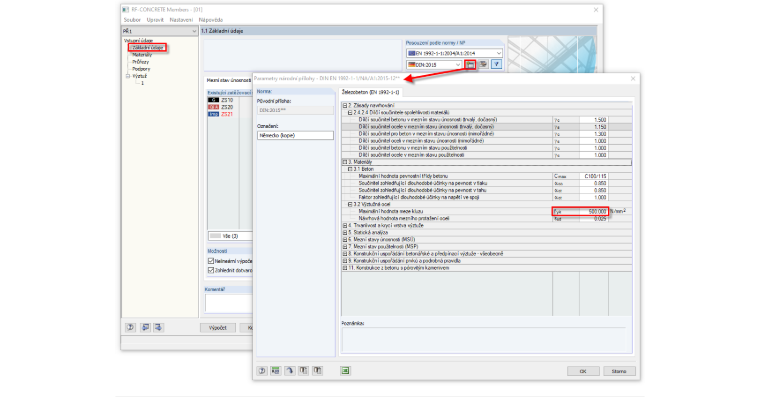
Task: Open the Nastavení menu
Action: click(x=181, y=20)
